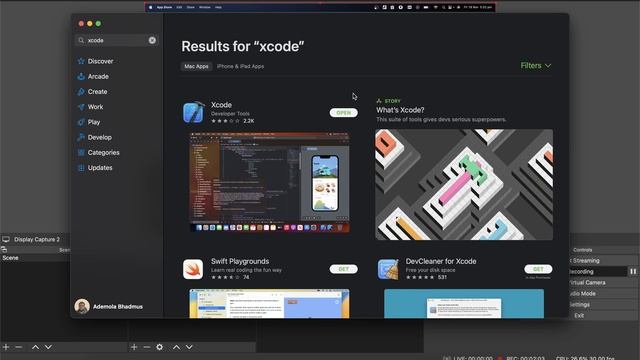Click the OPEN button for Xcode
The height and width of the screenshot is (360, 640).
click(344, 113)
